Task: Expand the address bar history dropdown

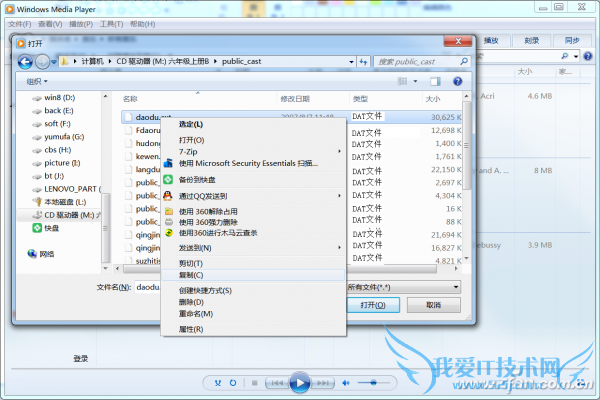Action: point(351,62)
